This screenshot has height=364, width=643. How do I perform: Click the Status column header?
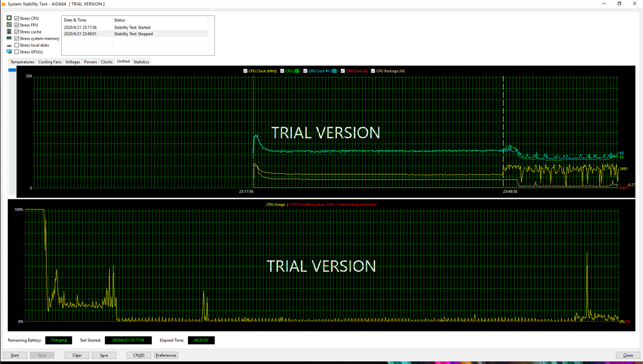pyautogui.click(x=160, y=20)
